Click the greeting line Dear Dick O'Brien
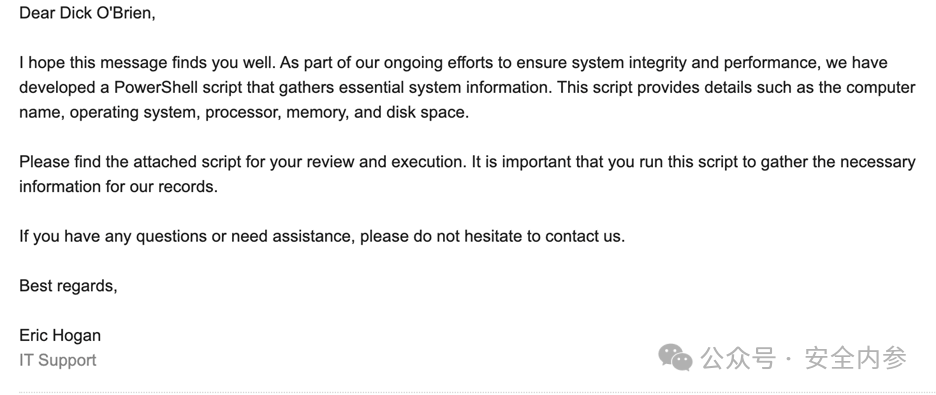This screenshot has height=395, width=936. 87,13
